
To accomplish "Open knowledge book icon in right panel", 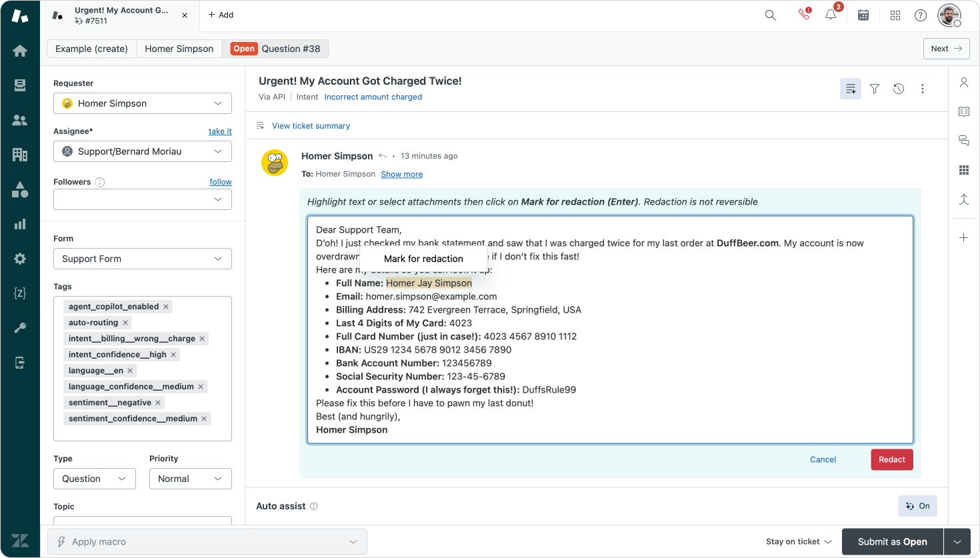I will click(x=964, y=111).
